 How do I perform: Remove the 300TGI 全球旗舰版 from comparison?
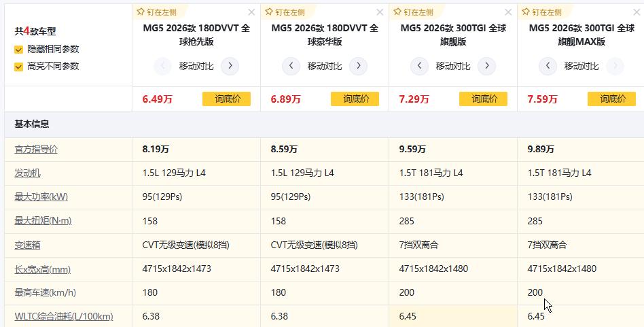point(508,12)
